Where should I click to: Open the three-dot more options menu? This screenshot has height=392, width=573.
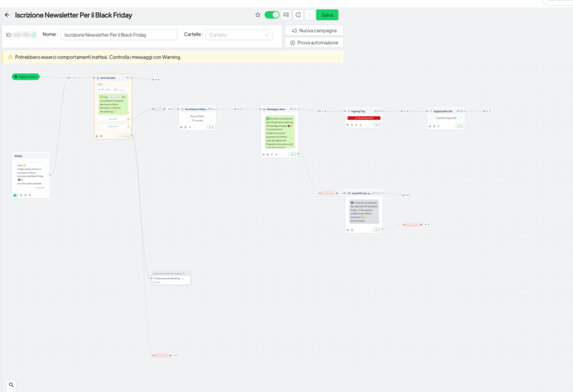click(x=309, y=15)
